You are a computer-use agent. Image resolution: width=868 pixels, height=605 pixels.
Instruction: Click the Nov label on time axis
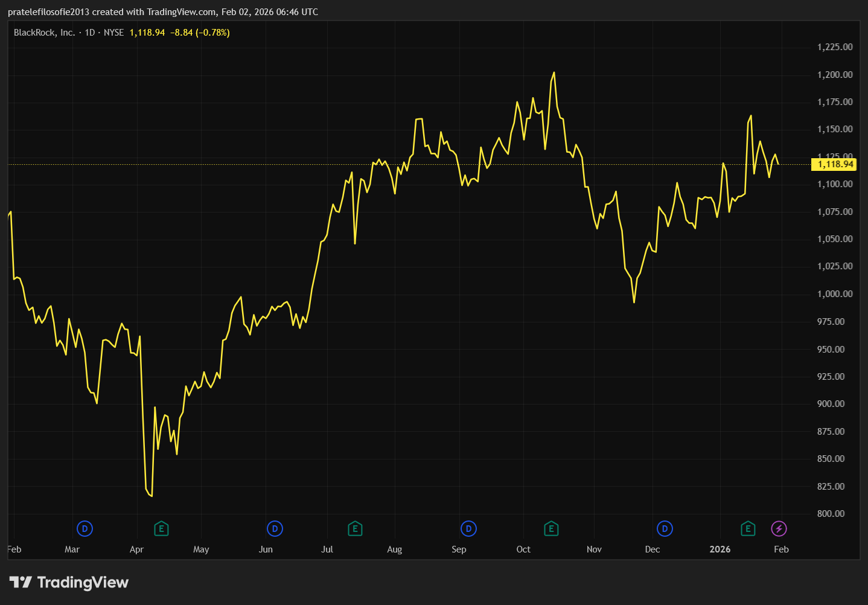(x=594, y=549)
